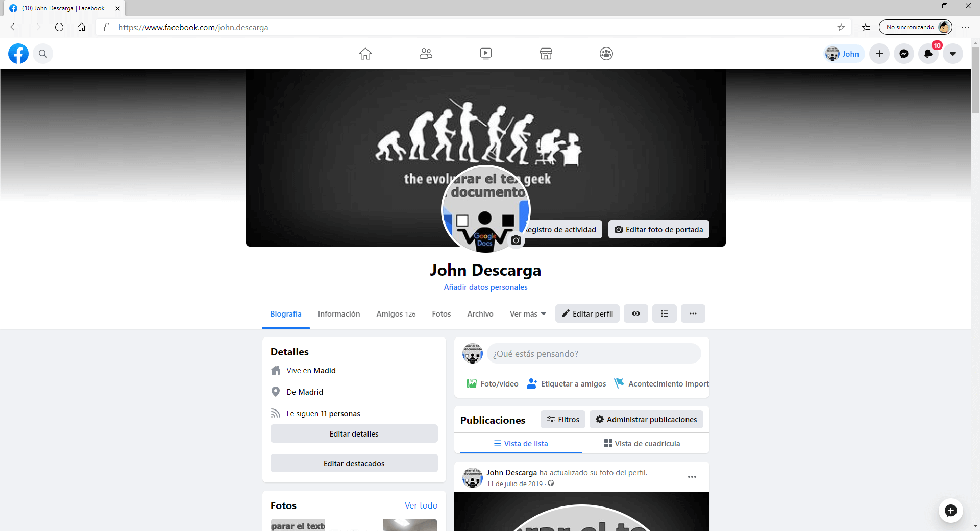
Task: Open Facebook search
Action: 43,54
